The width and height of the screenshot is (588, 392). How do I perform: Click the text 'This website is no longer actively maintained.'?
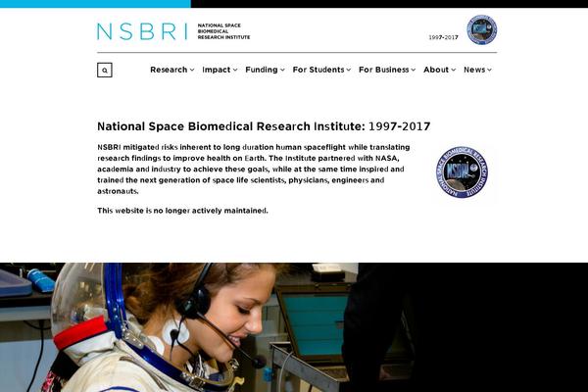pos(182,211)
